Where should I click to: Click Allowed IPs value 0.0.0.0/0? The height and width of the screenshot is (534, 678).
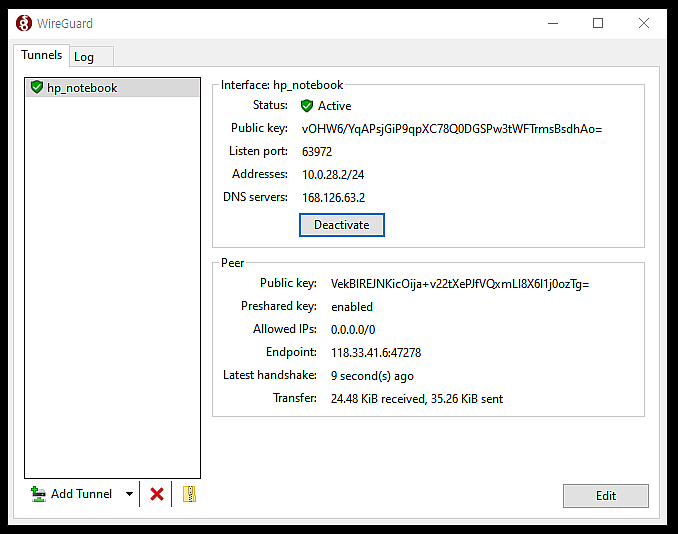pos(353,329)
